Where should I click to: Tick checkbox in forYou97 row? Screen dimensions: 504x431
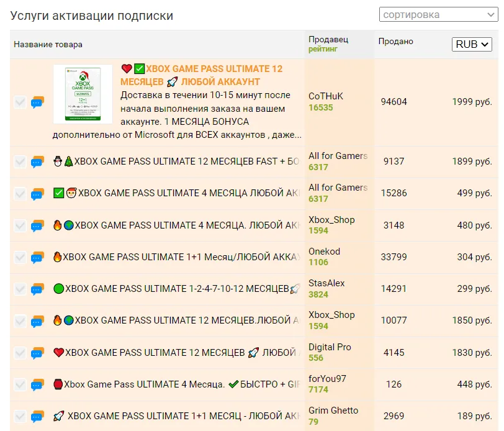coord(20,384)
